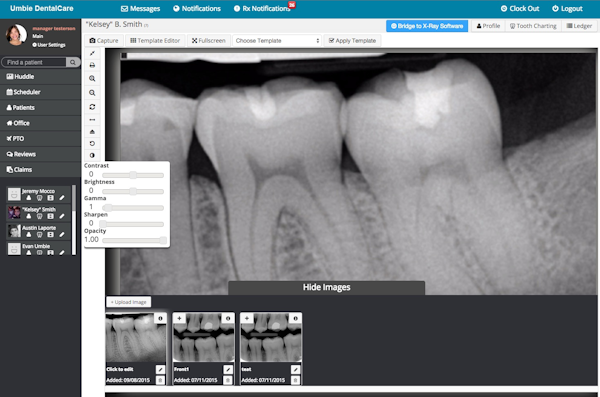Switch to the Tooth Charting tab
This screenshot has height=397, width=600.
tap(533, 26)
